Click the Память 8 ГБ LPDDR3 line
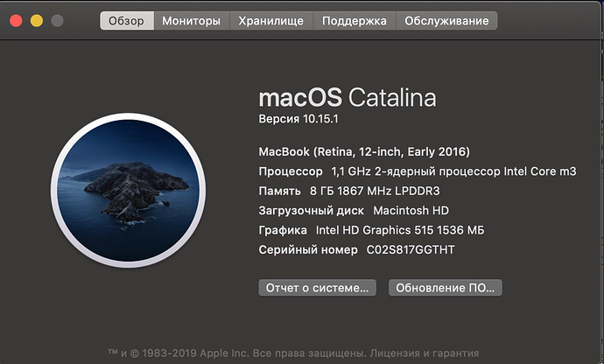 [349, 191]
